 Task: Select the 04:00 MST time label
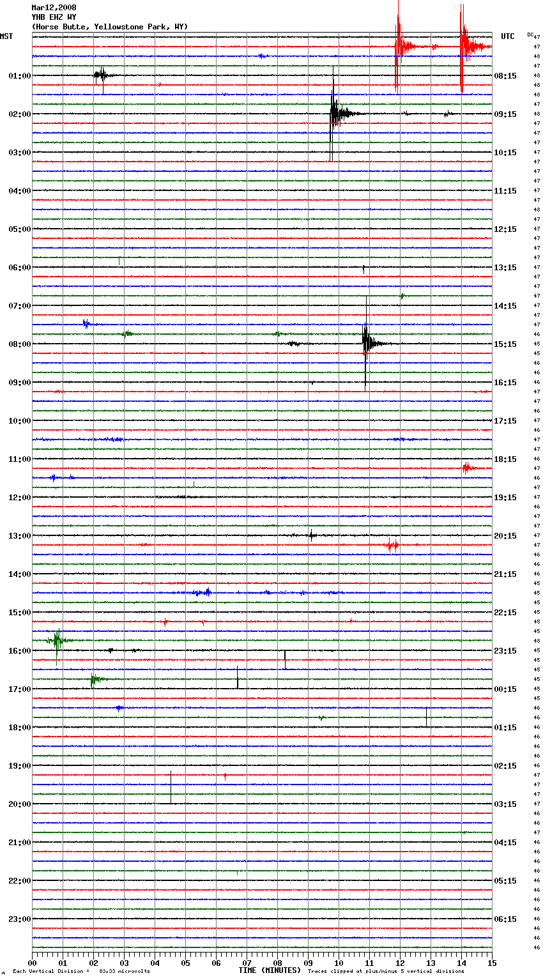click(20, 191)
